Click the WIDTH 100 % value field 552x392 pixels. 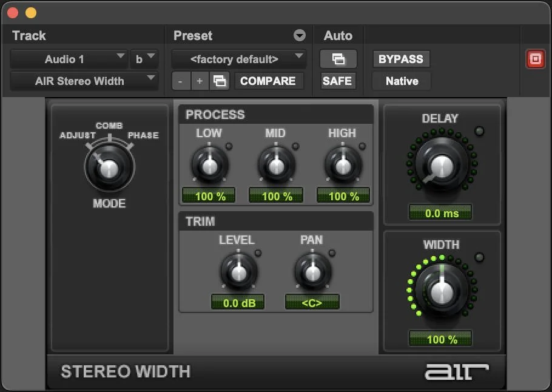click(x=440, y=339)
